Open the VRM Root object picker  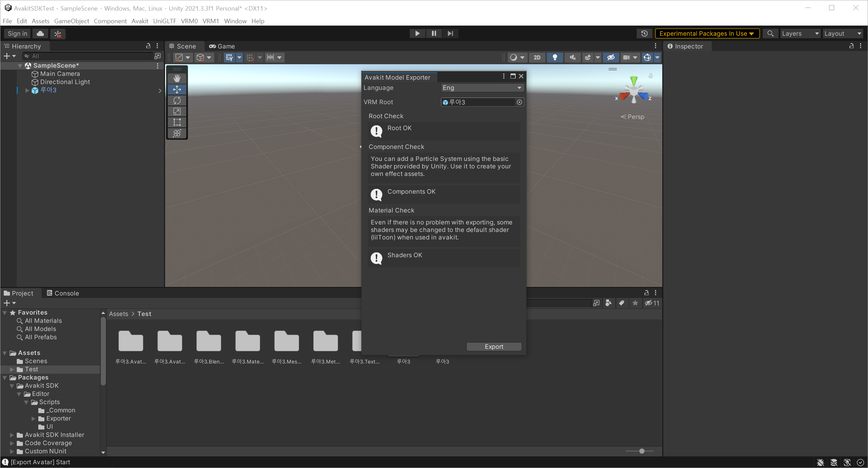pos(519,102)
